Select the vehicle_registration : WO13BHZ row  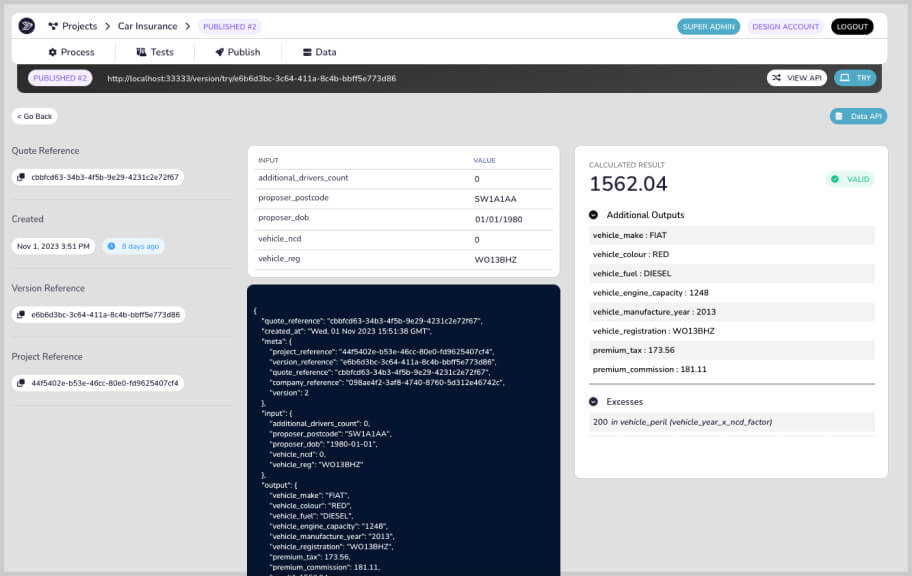[732, 331]
